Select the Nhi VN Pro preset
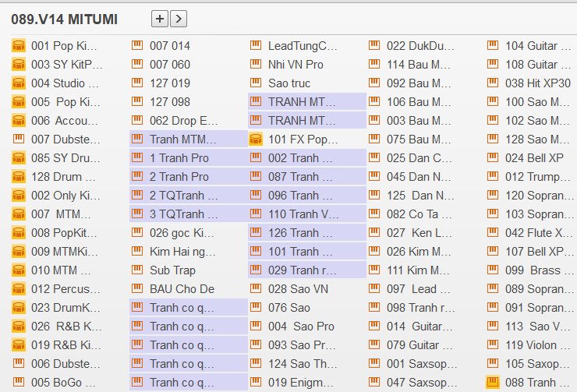The height and width of the screenshot is (392, 577). click(295, 65)
